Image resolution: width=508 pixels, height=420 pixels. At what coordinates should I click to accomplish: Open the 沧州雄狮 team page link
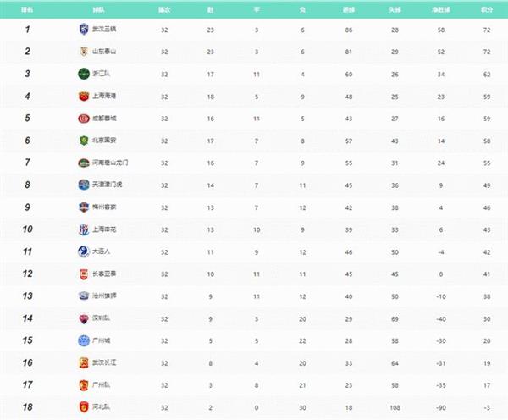pos(104,296)
